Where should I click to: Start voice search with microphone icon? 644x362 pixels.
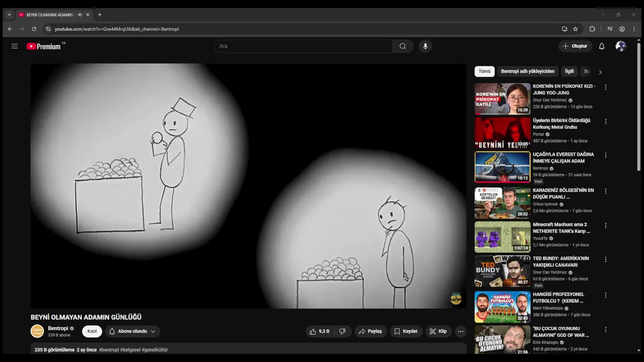click(425, 46)
